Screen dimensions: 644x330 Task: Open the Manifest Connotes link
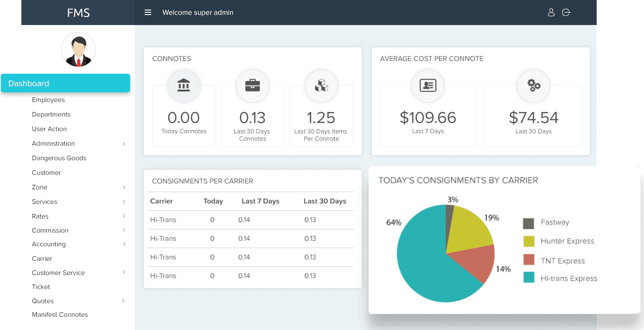point(60,315)
